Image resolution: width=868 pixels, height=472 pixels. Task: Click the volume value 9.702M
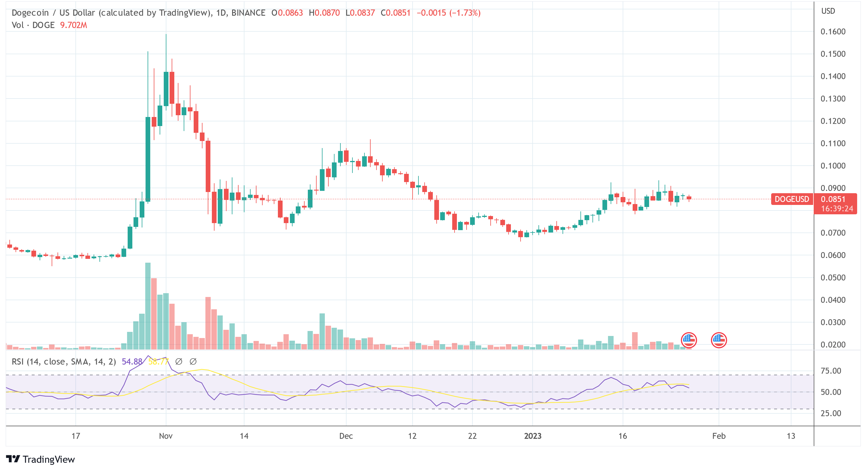point(73,25)
